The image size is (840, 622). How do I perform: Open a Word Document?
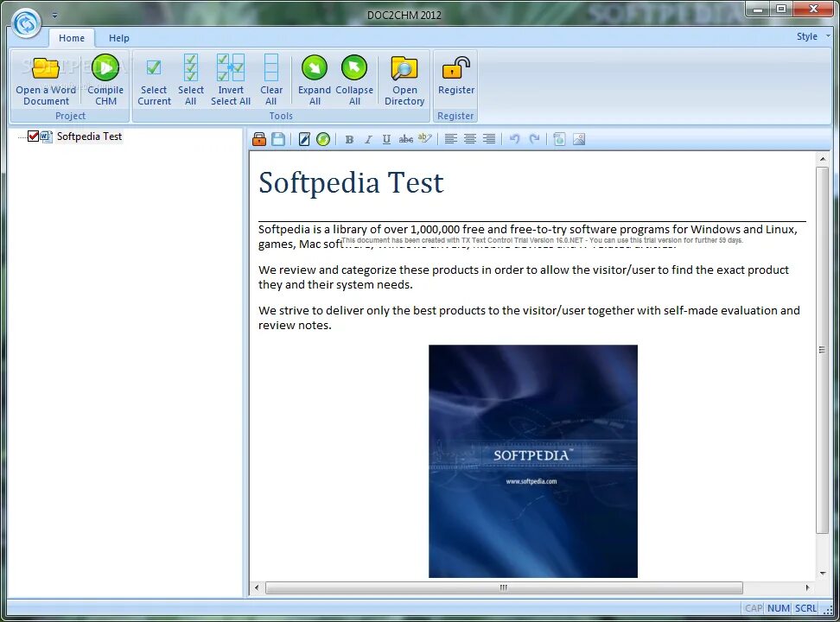pos(46,81)
